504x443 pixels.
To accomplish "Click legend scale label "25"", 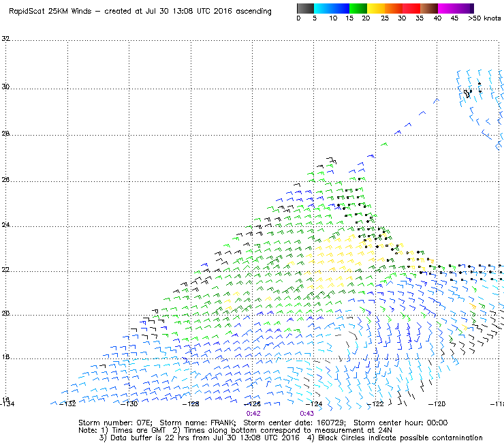I will tap(385, 18).
